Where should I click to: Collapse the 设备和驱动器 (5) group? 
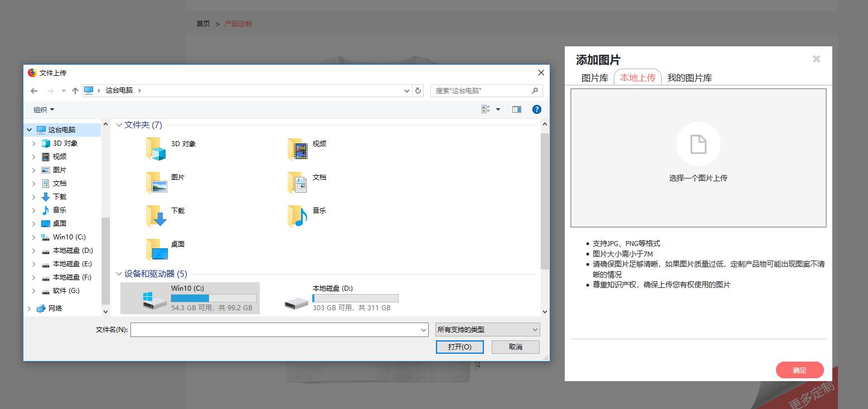coord(119,274)
